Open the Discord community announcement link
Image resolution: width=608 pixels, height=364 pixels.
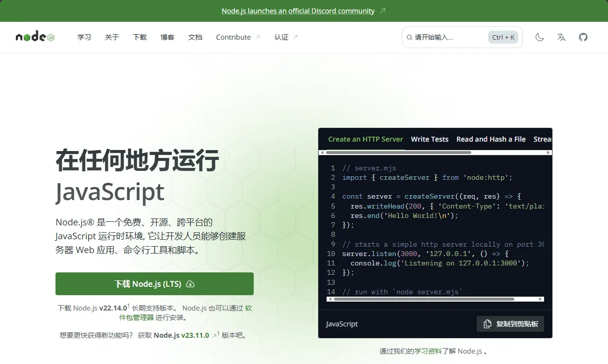tap(298, 11)
